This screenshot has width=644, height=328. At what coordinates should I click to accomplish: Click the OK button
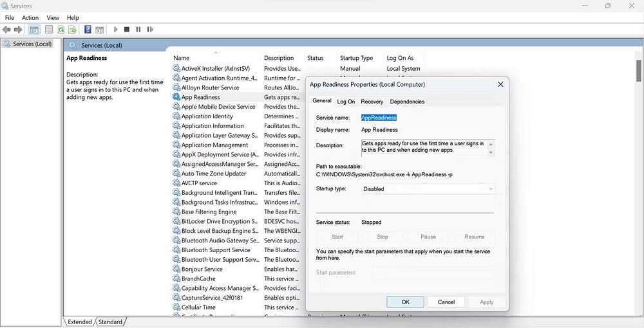tap(405, 302)
